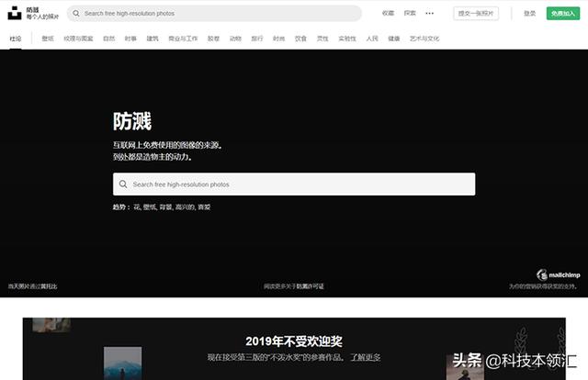588x380 pixels.
Task: Click the partial photo thumbnail at the banner's top left
Action: click(x=51, y=325)
